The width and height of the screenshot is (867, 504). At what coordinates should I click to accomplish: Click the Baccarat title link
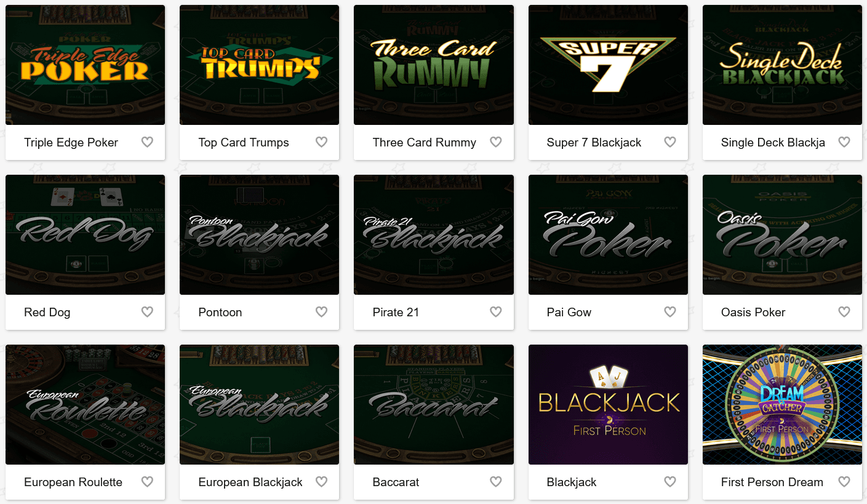(x=396, y=482)
